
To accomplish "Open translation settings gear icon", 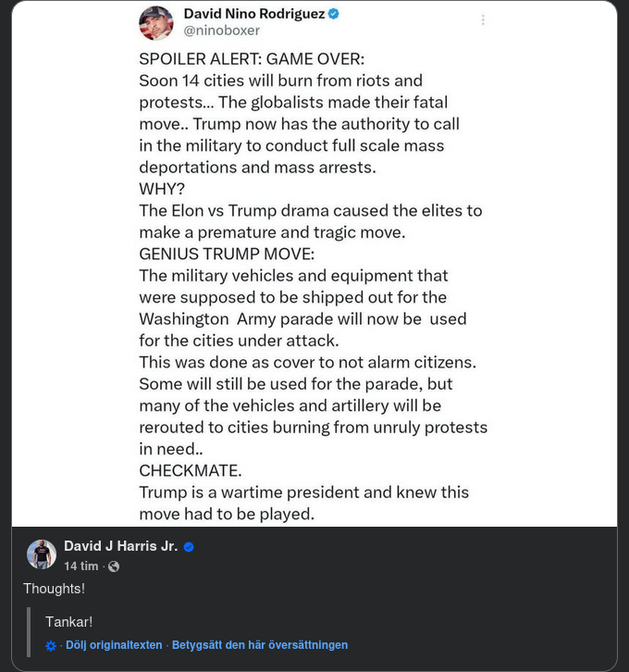I will [x=51, y=646].
